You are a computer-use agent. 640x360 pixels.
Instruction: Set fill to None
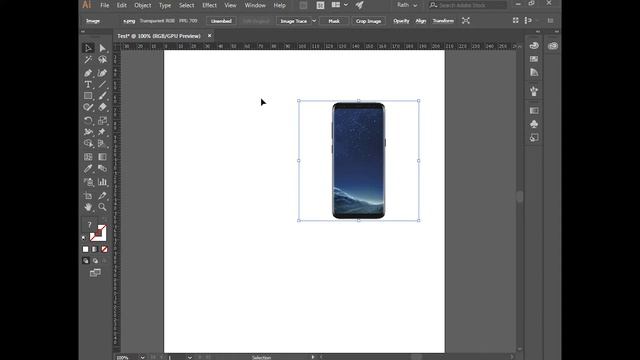104,249
